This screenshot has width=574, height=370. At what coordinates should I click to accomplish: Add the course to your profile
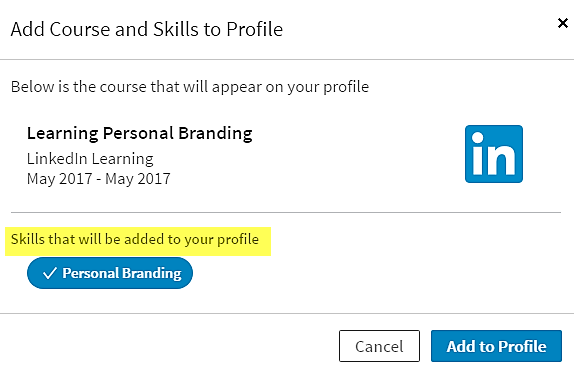(496, 346)
